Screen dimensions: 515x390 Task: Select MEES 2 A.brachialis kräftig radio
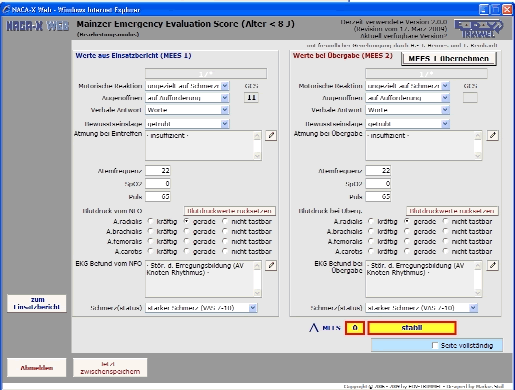tap(371, 231)
